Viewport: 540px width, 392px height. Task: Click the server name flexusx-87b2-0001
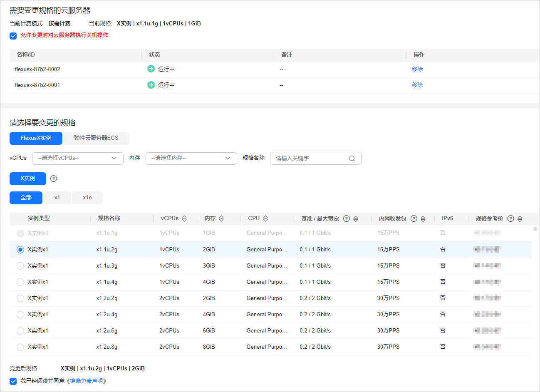click(37, 85)
